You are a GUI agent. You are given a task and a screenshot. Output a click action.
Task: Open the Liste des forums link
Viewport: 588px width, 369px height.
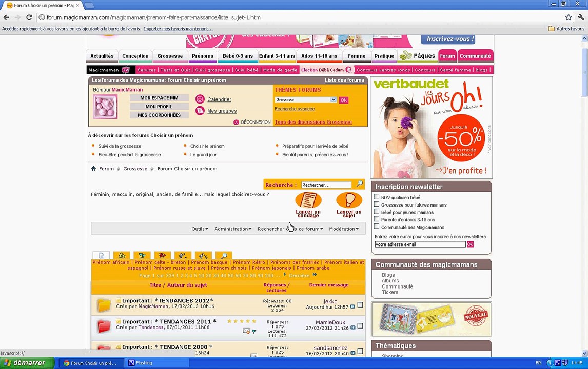(344, 80)
